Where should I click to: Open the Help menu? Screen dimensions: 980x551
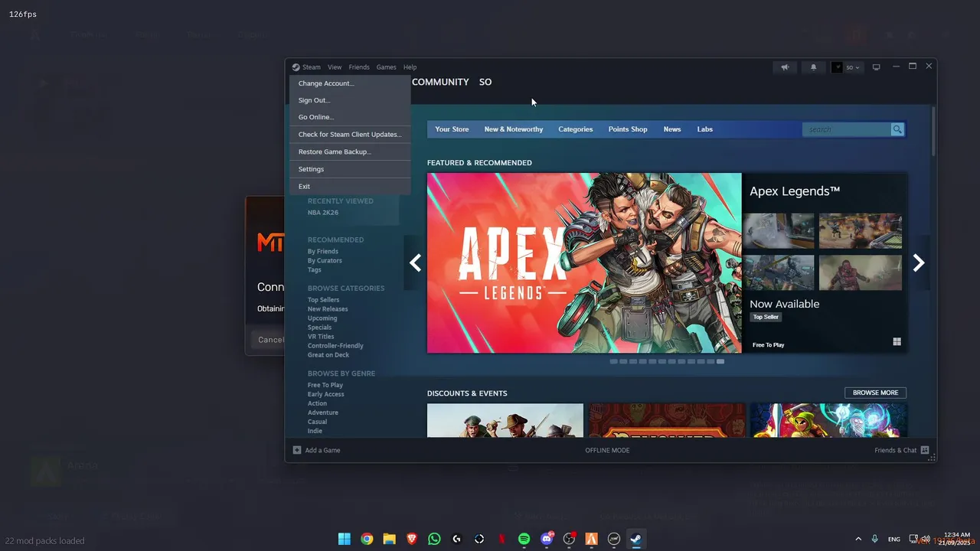(x=410, y=67)
